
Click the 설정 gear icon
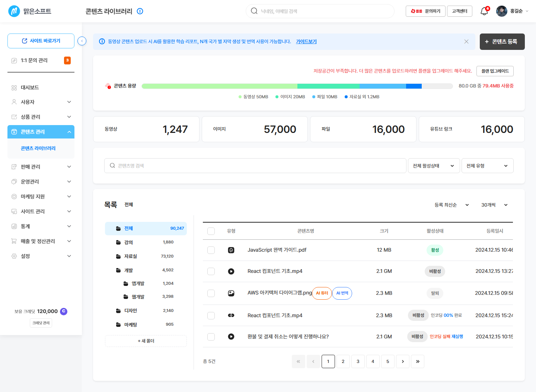(14, 256)
